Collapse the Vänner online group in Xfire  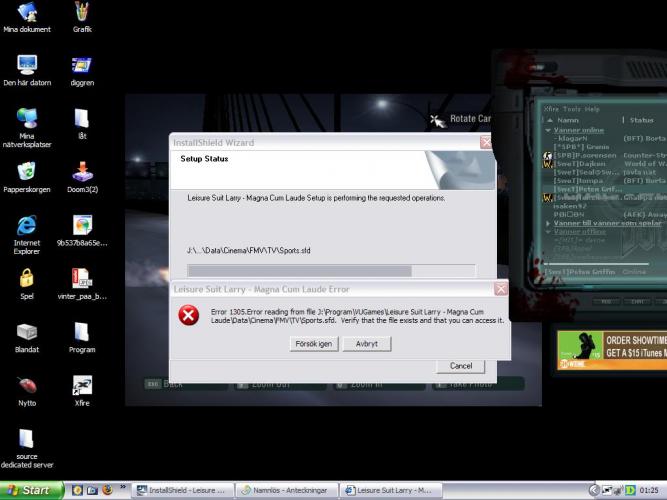[x=548, y=130]
